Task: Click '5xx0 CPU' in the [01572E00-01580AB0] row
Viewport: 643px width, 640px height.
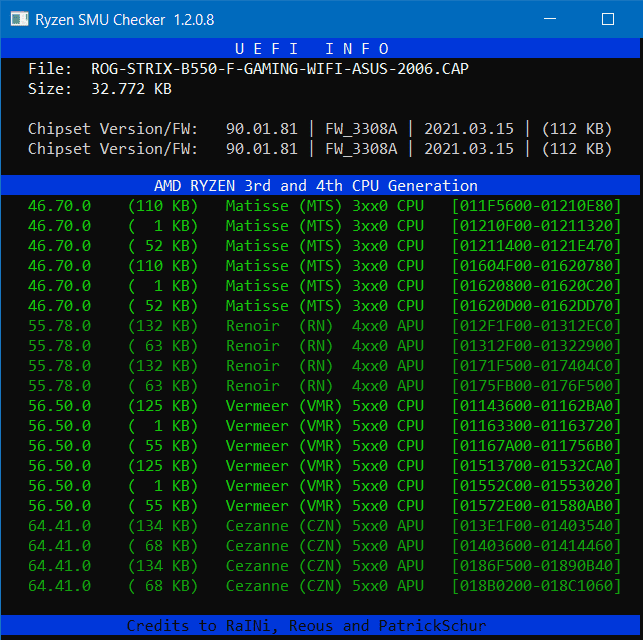Action: click(x=388, y=506)
